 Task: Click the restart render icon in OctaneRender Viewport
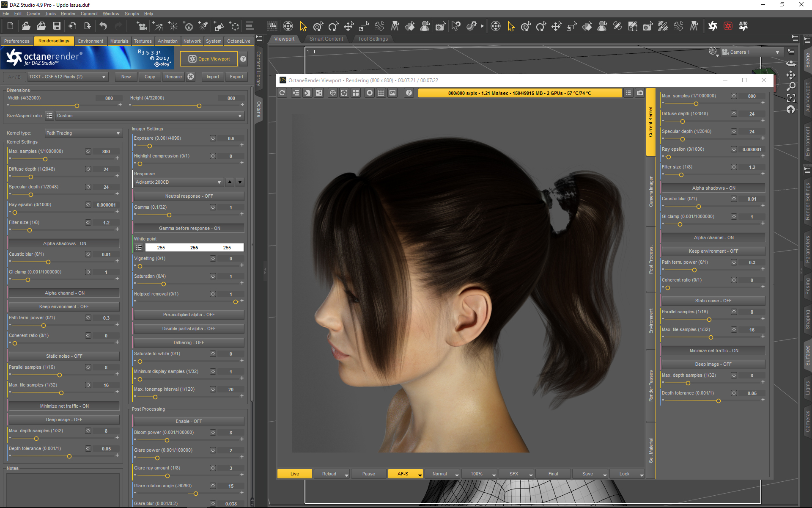coord(283,93)
